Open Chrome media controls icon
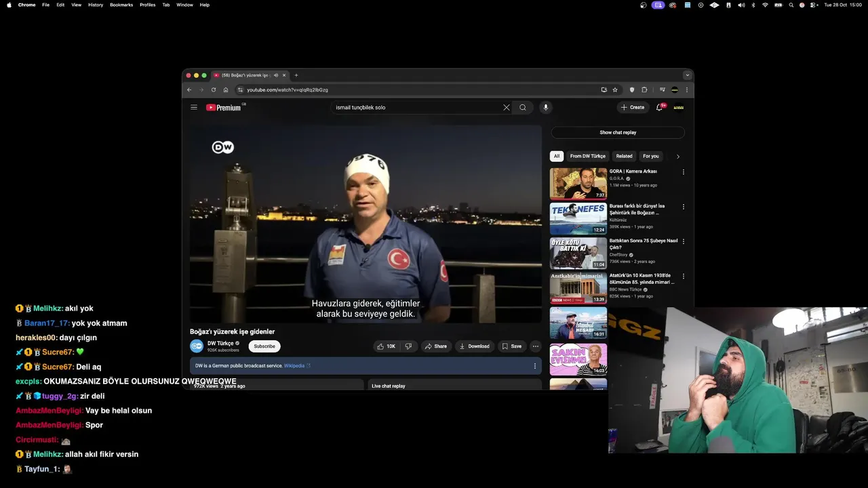The image size is (868, 488). (x=663, y=89)
